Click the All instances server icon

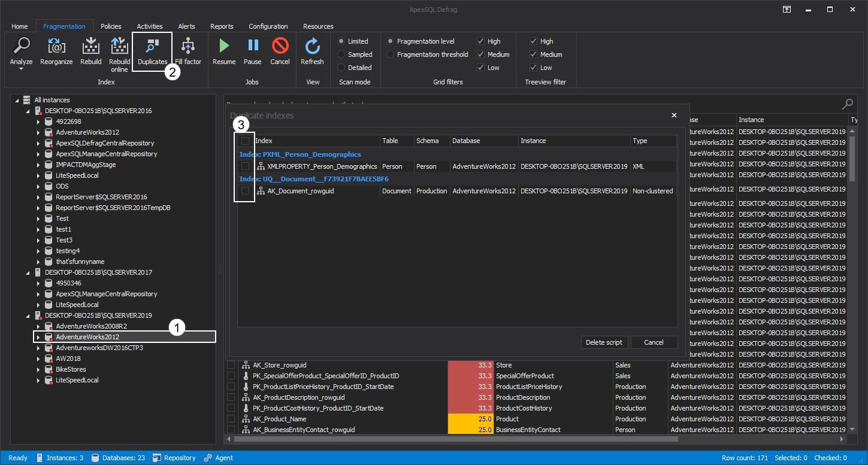point(26,100)
